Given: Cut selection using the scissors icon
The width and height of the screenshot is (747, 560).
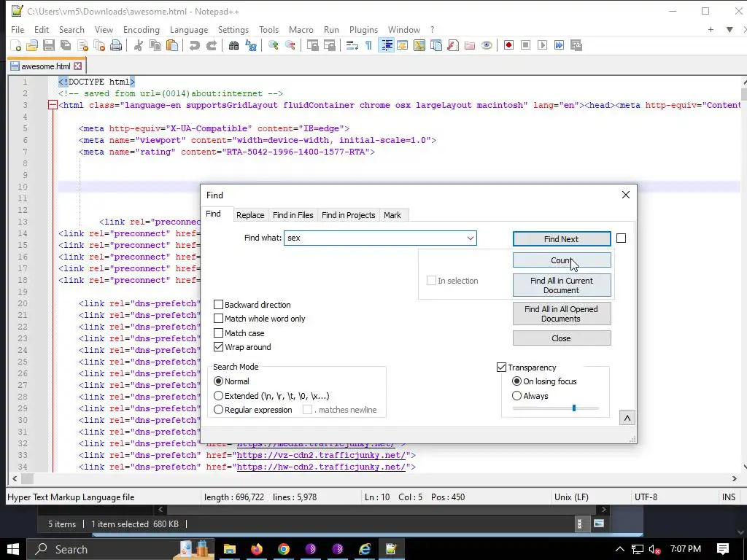Looking at the screenshot, I should [x=138, y=45].
